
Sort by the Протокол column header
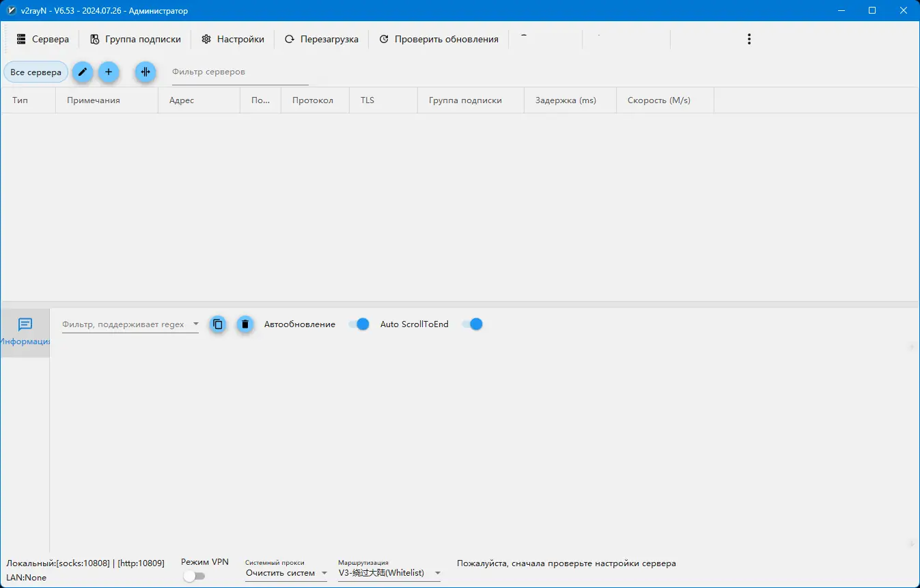316,100
